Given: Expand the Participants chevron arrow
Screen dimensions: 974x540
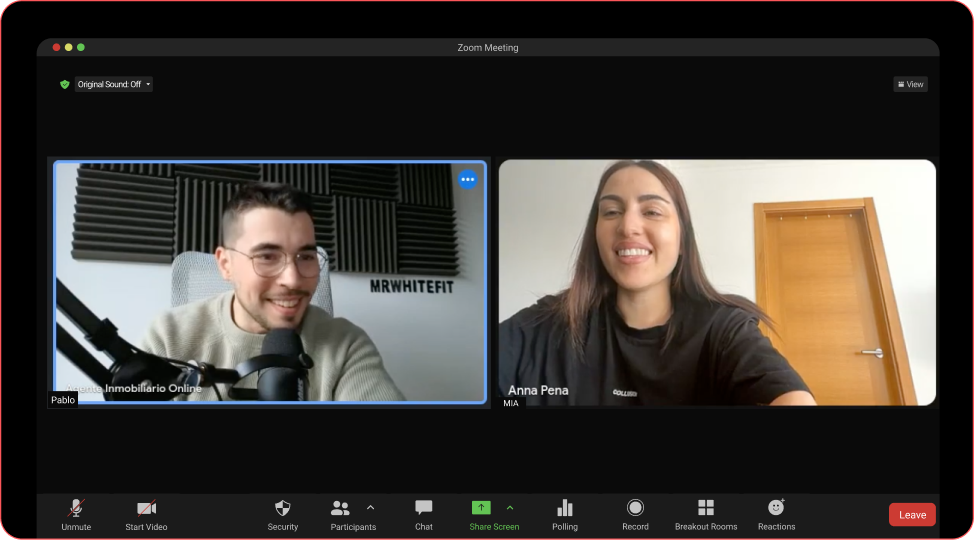Looking at the screenshot, I should [370, 507].
